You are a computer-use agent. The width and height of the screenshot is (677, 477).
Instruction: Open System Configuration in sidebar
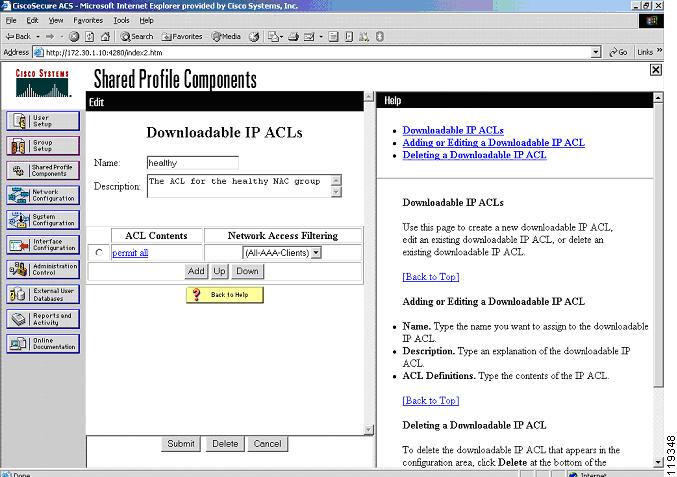click(x=43, y=220)
